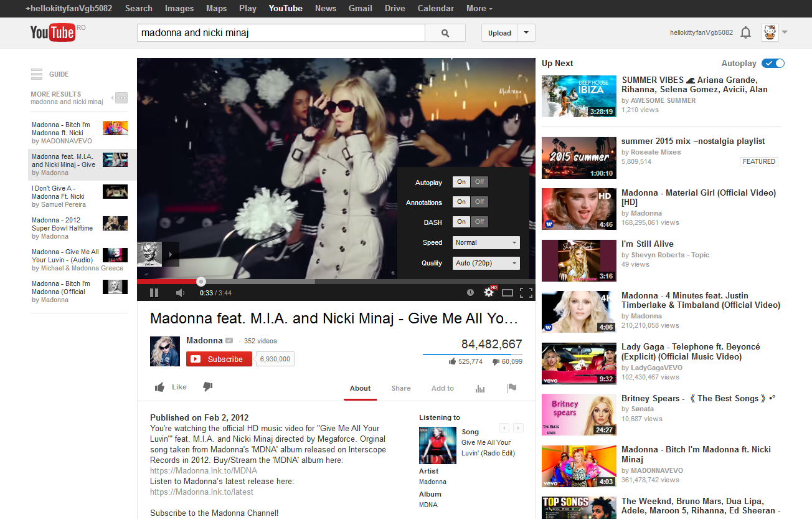Click the thumbs-up Like icon
Screen dimensions: 812x519
[x=160, y=387]
